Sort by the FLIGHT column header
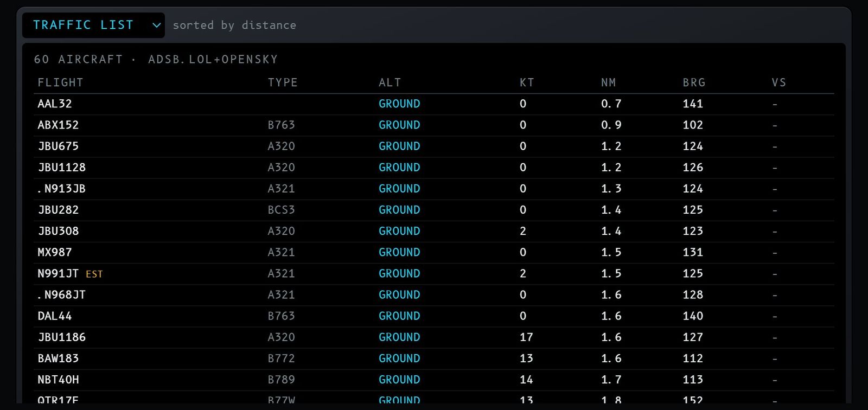868x410 pixels. pos(60,82)
